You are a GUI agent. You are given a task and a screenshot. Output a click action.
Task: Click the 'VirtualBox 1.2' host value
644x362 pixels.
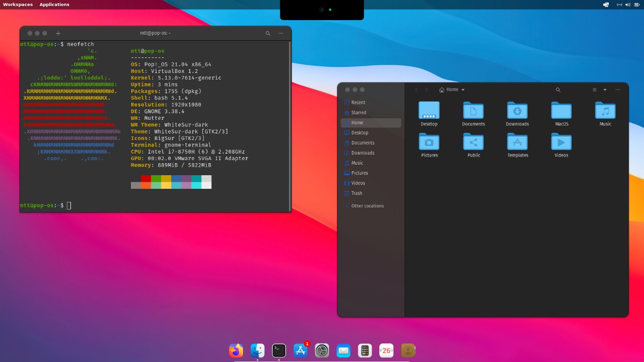coord(175,71)
